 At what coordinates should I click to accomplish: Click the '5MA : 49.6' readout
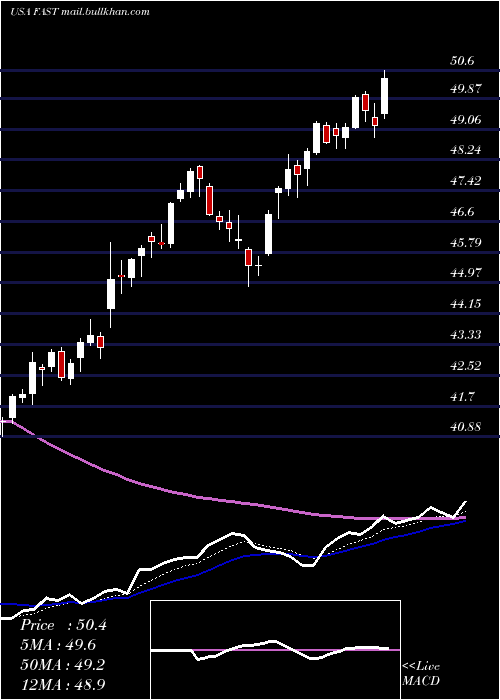(x=58, y=645)
